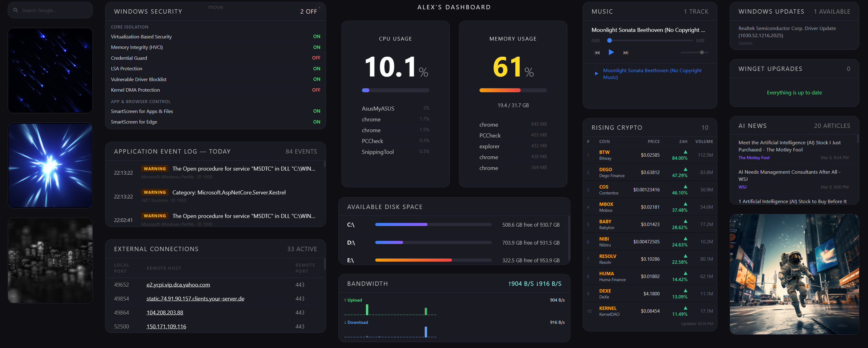The height and width of the screenshot is (348, 868).
Task: Click the warning badge on the MSDTC event
Action: 155,169
